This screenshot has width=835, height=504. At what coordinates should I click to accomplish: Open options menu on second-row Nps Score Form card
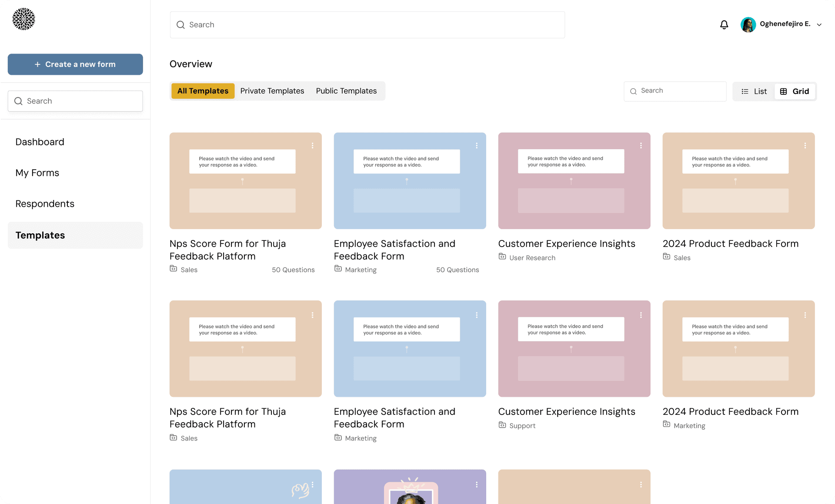tap(312, 315)
